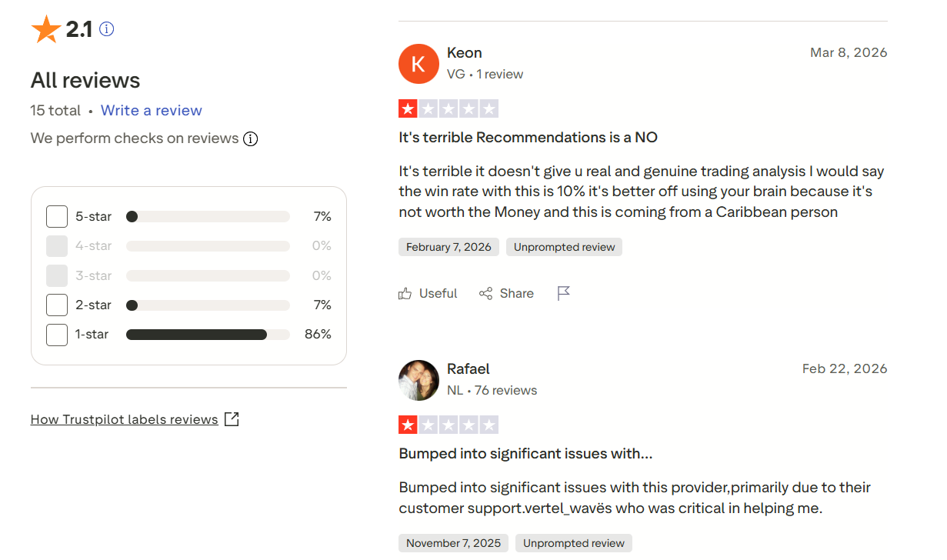Click the thumbs-up Useful icon on Keon's review
Screen dimensions: 947x560
[405, 294]
